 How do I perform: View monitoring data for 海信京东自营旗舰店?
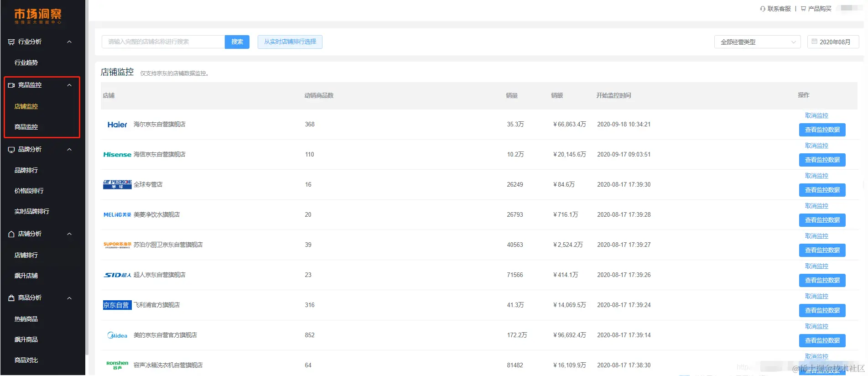pyautogui.click(x=822, y=160)
